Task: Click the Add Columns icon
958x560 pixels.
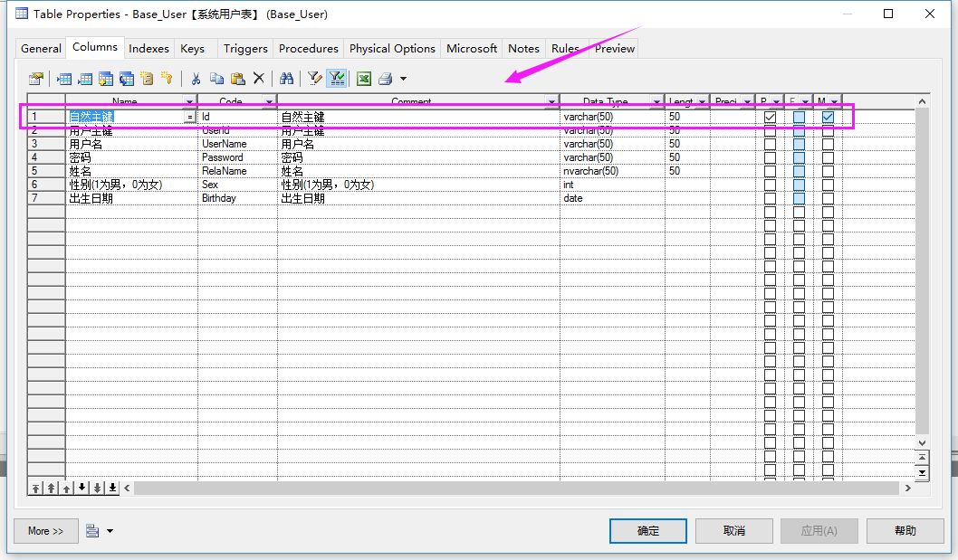Action: (106, 78)
